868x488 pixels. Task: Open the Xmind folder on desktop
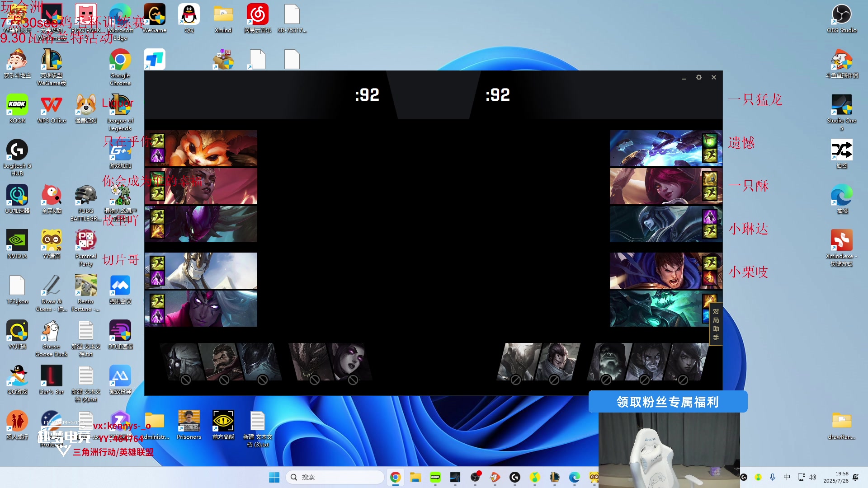(x=223, y=19)
